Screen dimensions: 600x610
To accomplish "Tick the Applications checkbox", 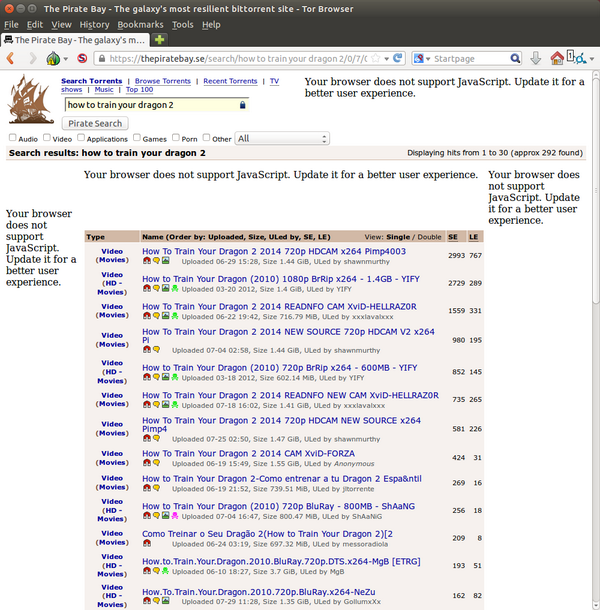I will coord(81,137).
